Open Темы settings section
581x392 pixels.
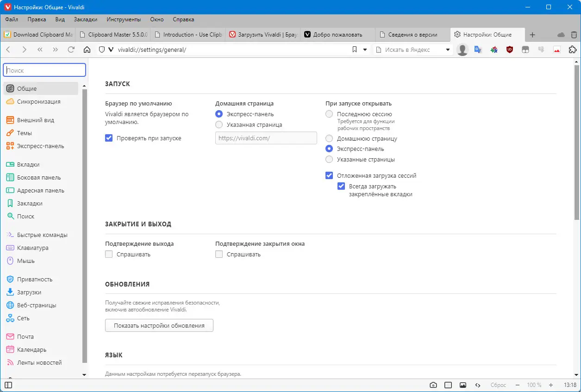[x=40, y=133]
